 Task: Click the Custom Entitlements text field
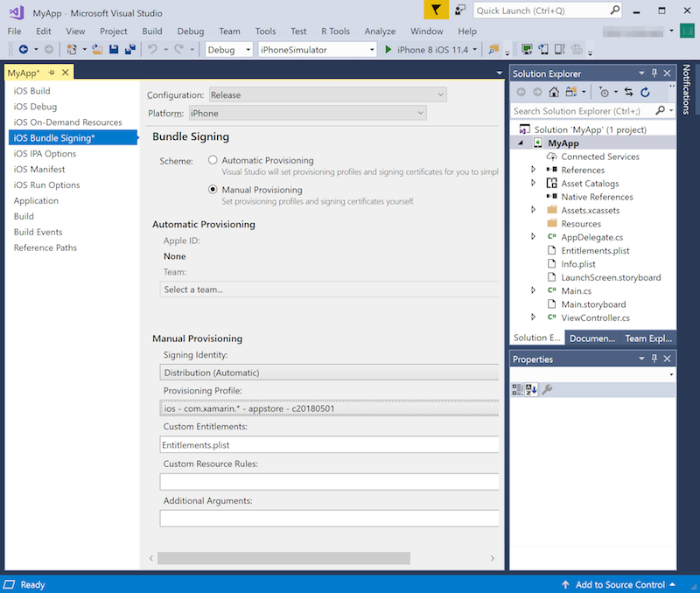click(x=329, y=445)
